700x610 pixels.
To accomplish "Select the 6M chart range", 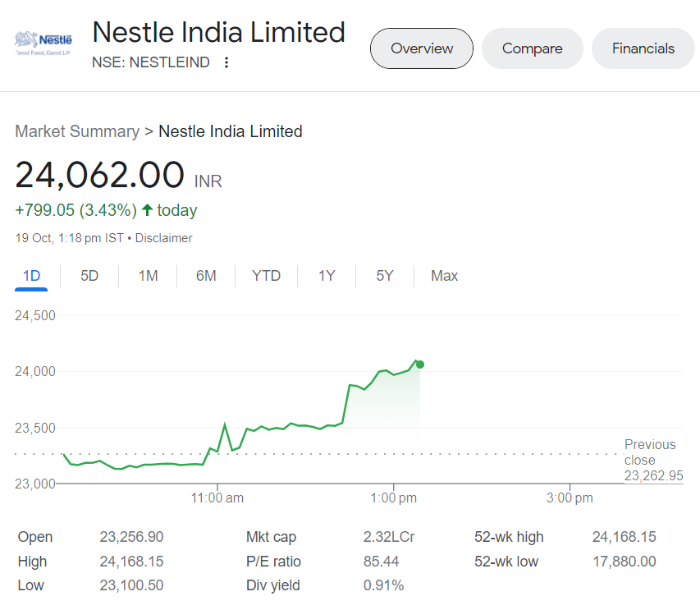I will click(206, 276).
